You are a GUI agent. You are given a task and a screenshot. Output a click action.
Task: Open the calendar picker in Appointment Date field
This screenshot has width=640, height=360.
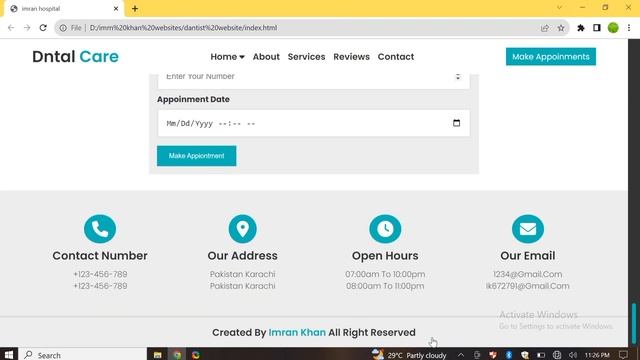tap(456, 123)
